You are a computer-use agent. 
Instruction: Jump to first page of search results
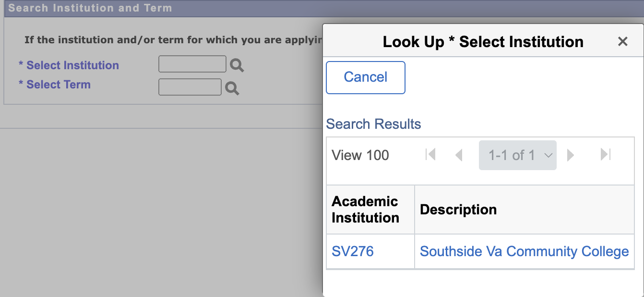pos(430,155)
